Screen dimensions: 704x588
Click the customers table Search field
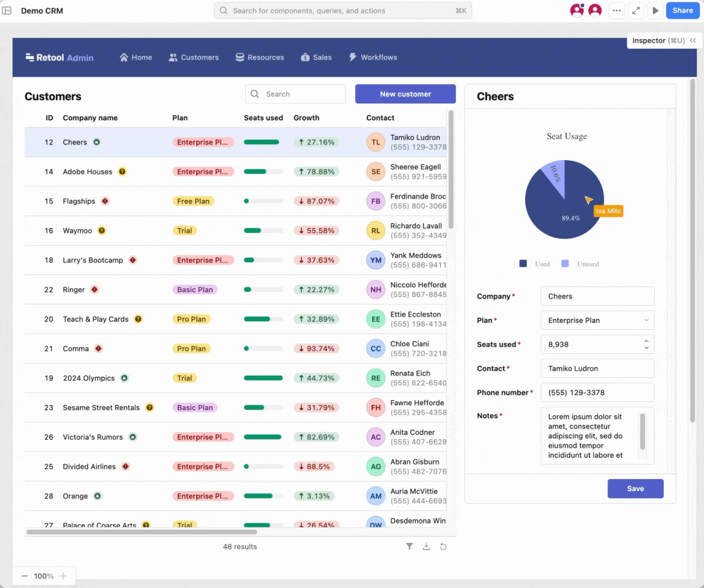pyautogui.click(x=295, y=94)
